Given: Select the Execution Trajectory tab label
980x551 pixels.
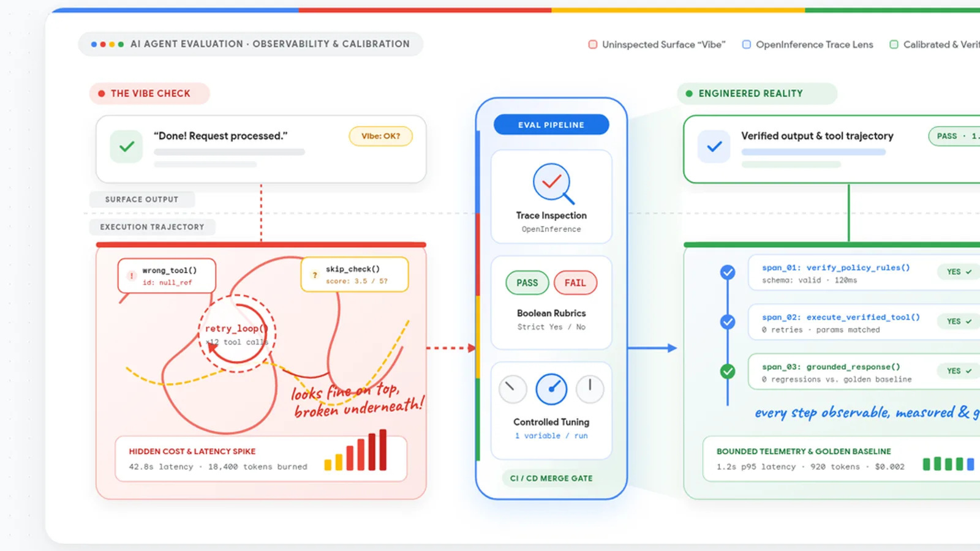Looking at the screenshot, I should 153,227.
